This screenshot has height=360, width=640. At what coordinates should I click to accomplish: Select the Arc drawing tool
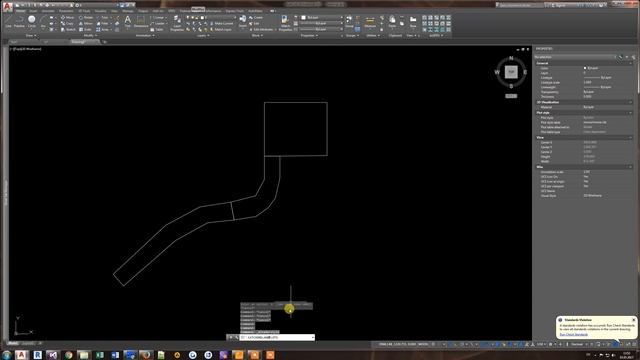point(43,21)
